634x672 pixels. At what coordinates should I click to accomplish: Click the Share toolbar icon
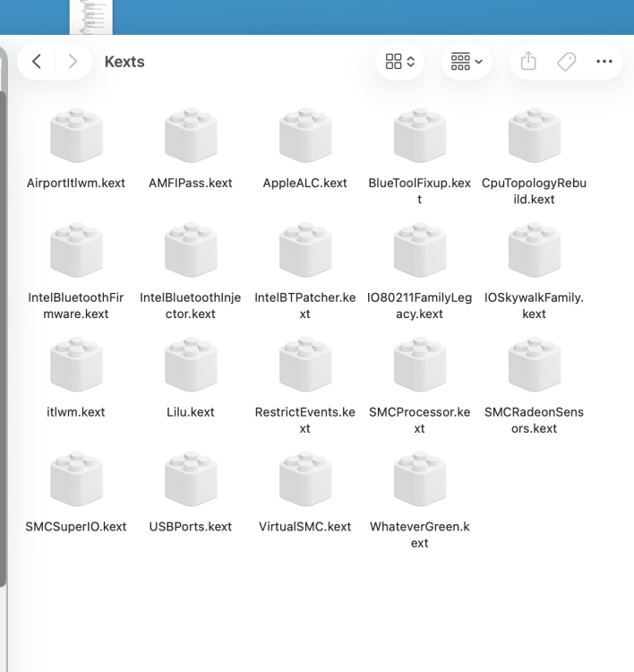[528, 61]
